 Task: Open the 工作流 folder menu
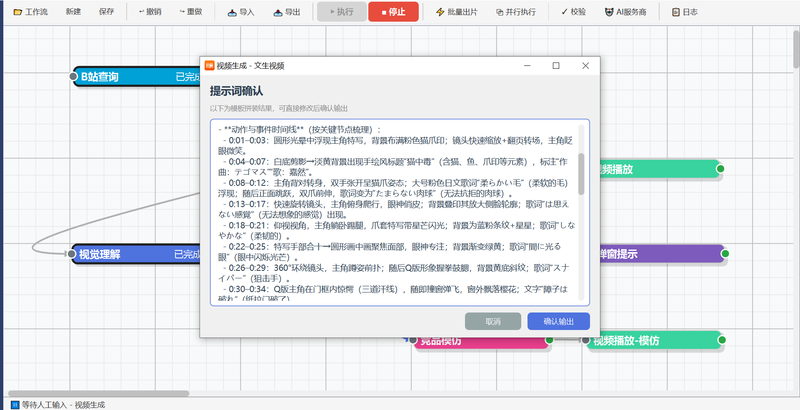(31, 12)
